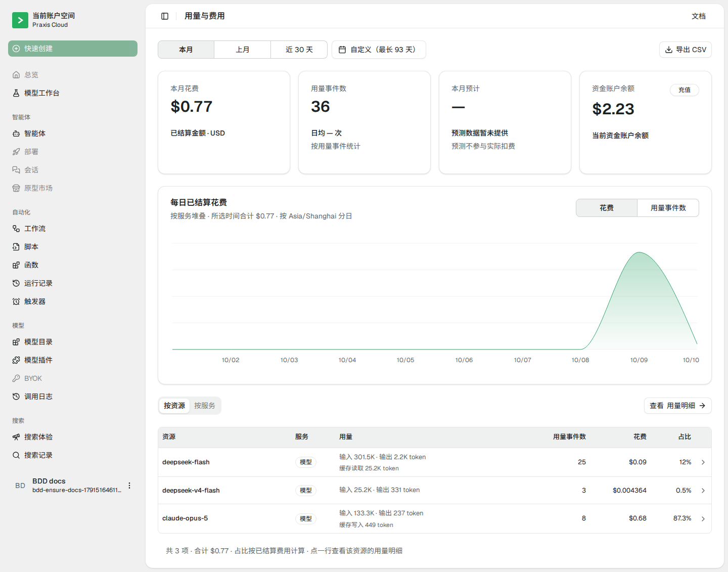Screen dimensions: 728x572
Task: Expand the deepseek-flash row chevron
Action: 703,462
